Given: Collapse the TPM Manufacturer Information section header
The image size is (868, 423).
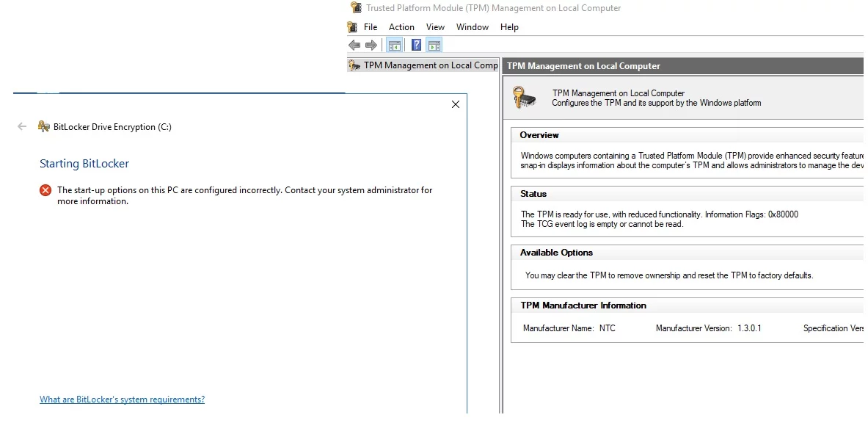Looking at the screenshot, I should coord(583,305).
